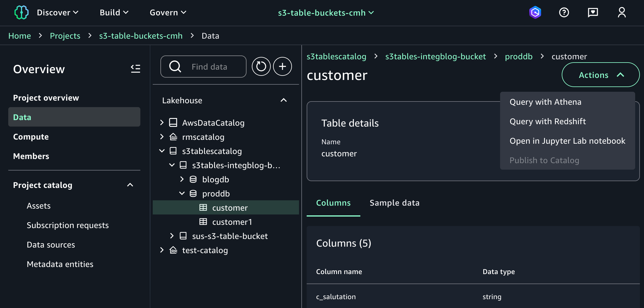
Task: Collapse the Project catalog section
Action: coord(130,185)
